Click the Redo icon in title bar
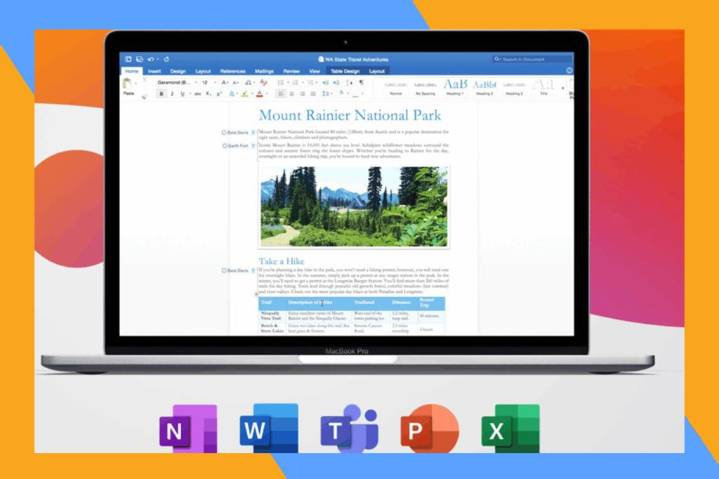The height and width of the screenshot is (479, 719). pyautogui.click(x=166, y=59)
